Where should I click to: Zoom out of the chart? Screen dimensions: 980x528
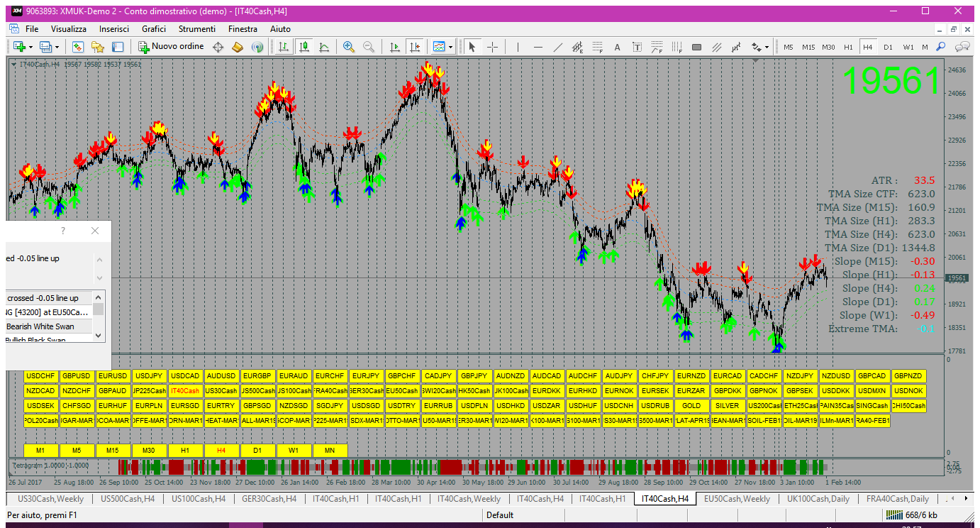click(x=369, y=47)
